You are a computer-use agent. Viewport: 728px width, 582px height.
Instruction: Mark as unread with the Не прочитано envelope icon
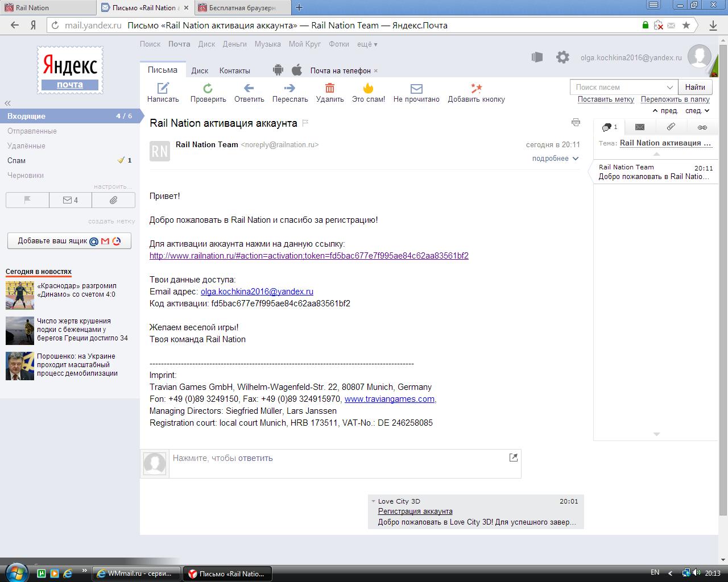(416, 88)
